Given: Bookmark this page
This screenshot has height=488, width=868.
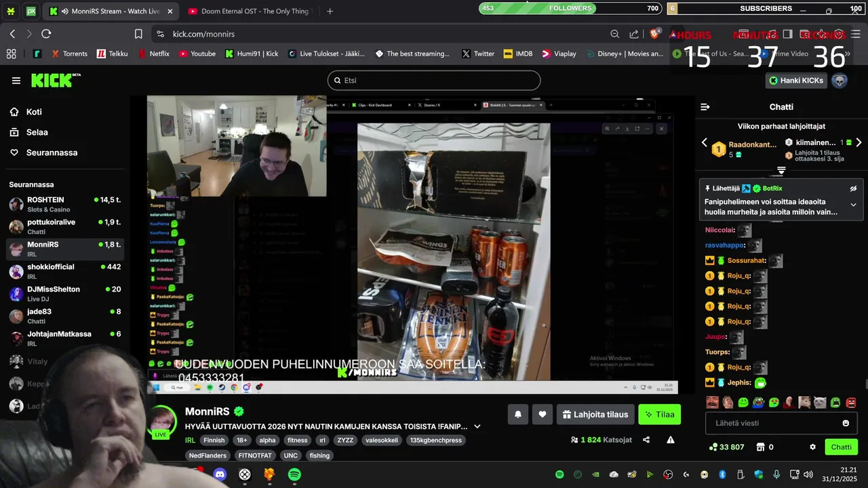Looking at the screenshot, I should pos(138,34).
